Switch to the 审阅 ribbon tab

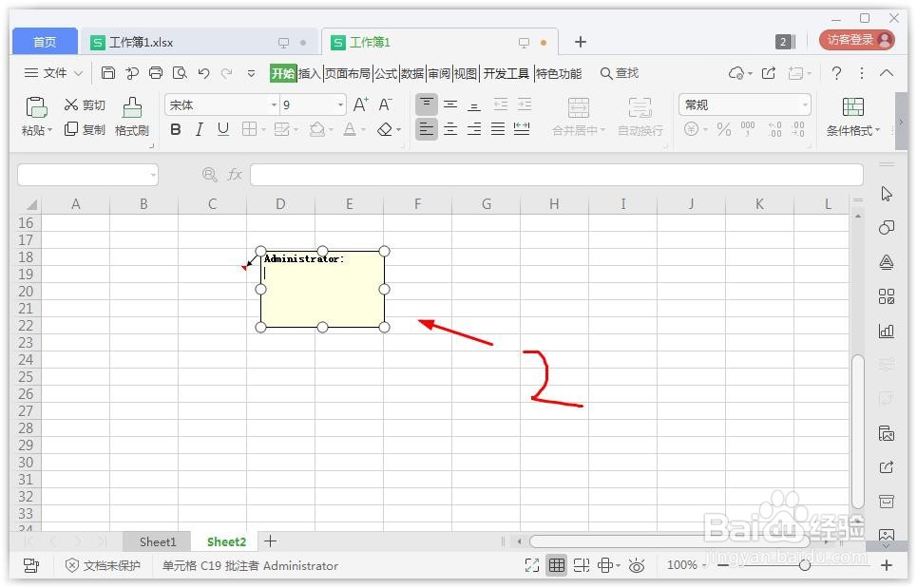(x=439, y=73)
